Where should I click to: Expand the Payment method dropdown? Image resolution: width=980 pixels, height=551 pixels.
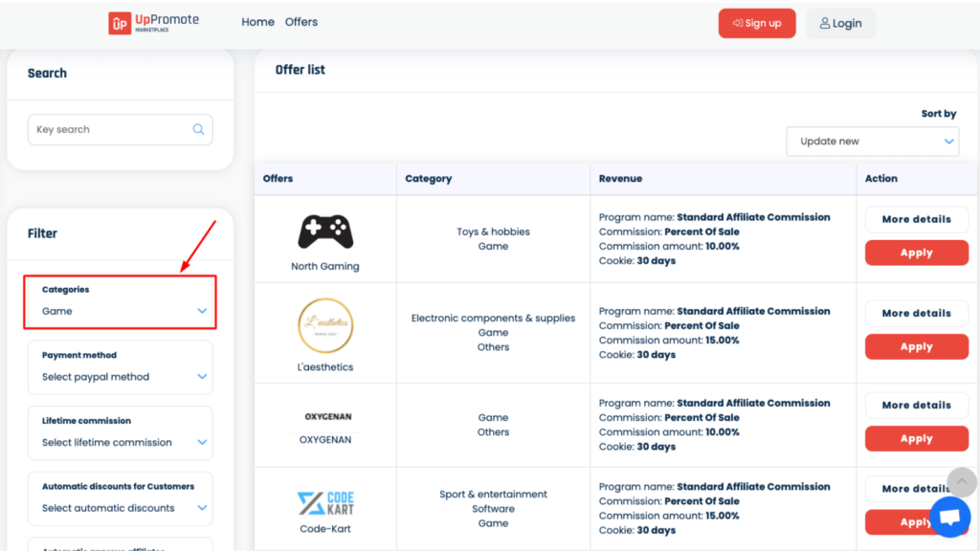[120, 367]
